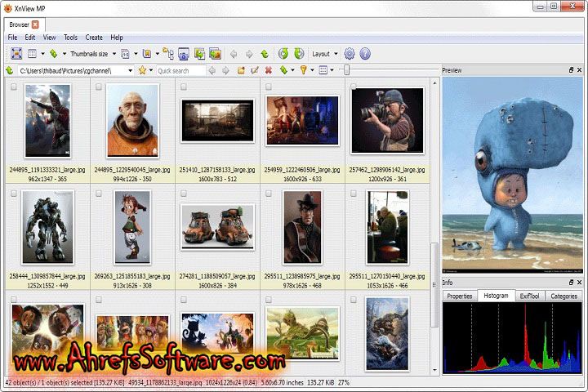
Task: Tick checkbox on 257462_1298906142_large.jpg thumbnail
Action: (x=352, y=87)
